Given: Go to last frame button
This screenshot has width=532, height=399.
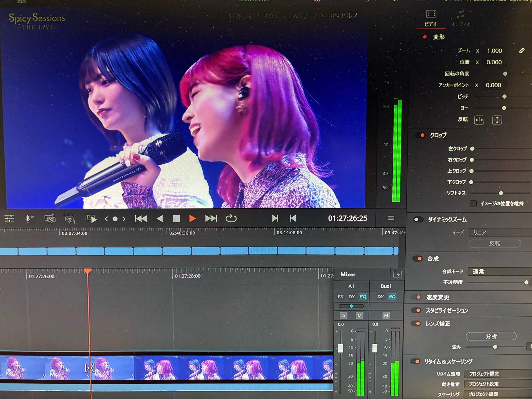Looking at the screenshot, I should point(211,219).
